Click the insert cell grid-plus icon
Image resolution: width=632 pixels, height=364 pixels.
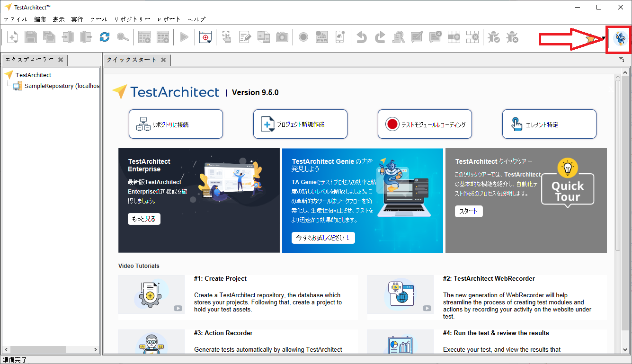click(x=454, y=37)
